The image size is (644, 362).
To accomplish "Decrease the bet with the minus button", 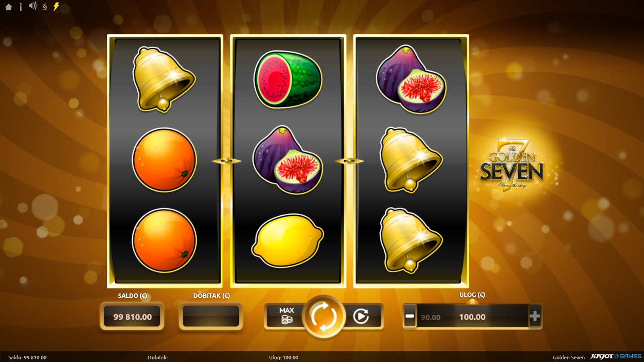I will (x=410, y=316).
